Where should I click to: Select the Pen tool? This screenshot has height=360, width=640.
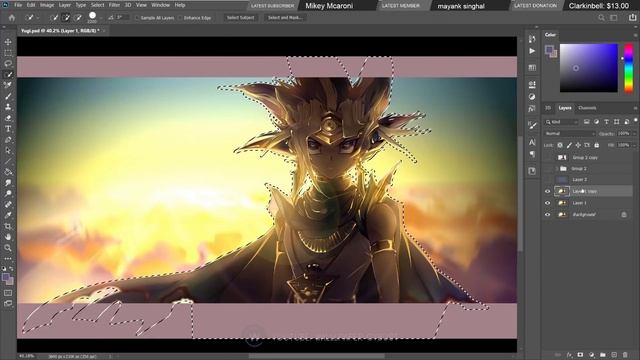click(8, 140)
